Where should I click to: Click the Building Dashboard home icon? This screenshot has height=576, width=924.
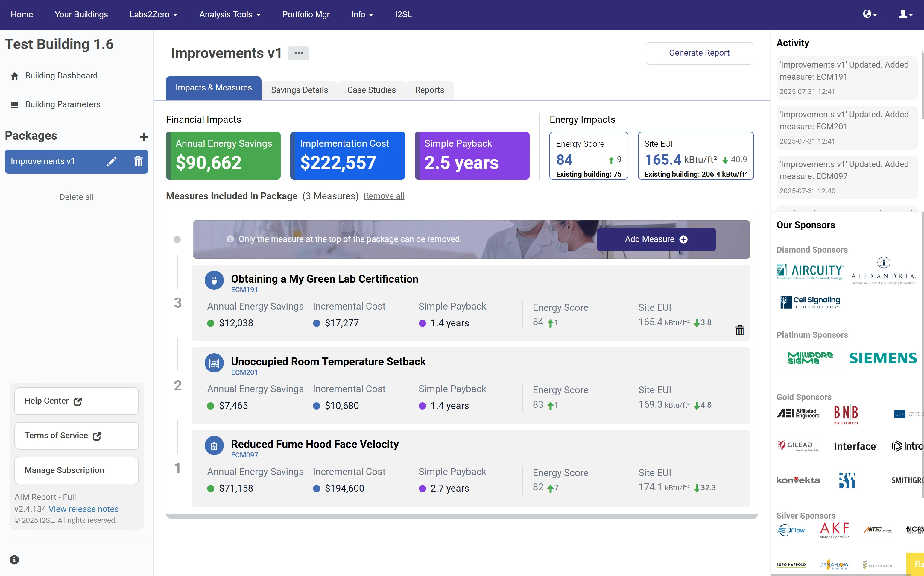pos(14,76)
